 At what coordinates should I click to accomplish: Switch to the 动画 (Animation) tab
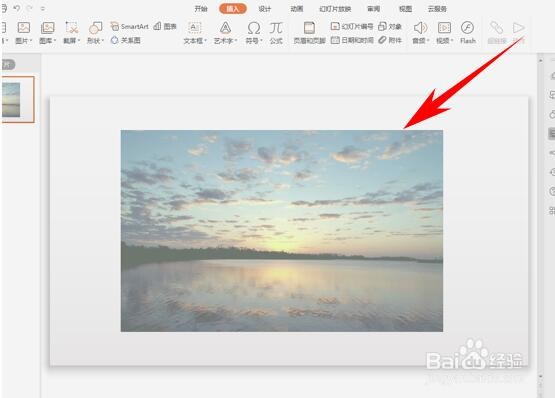[x=297, y=8]
